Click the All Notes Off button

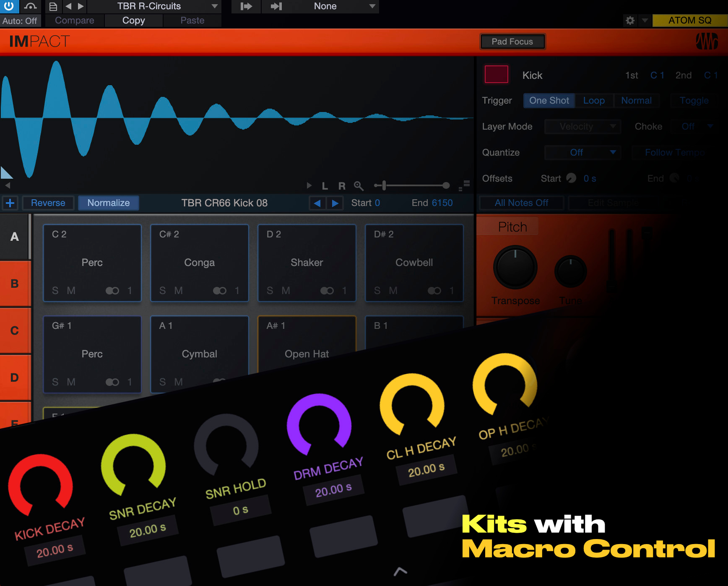click(x=521, y=203)
